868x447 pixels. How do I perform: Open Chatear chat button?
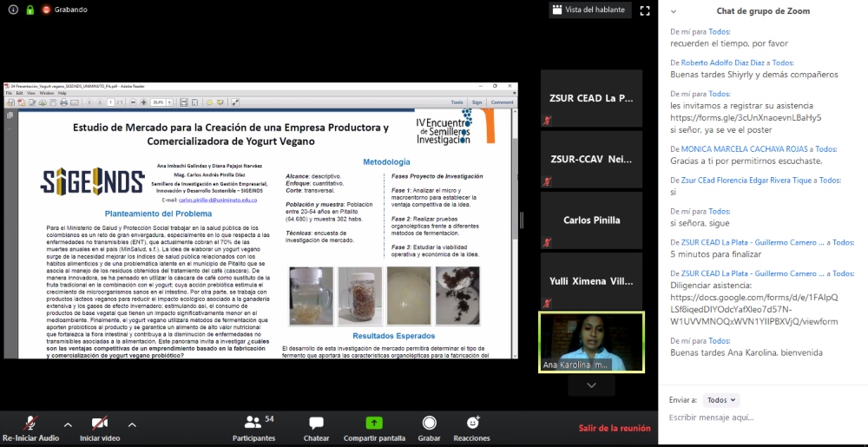316,428
